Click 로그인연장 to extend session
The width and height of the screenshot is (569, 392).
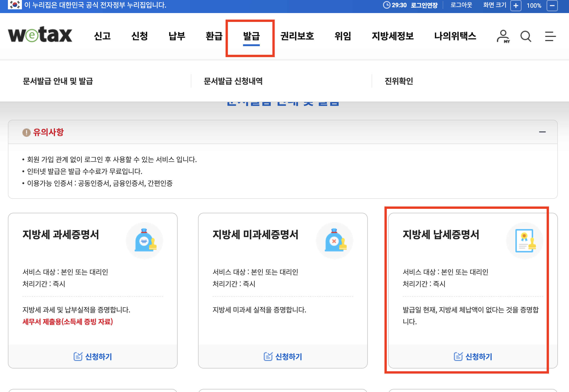[x=424, y=5]
